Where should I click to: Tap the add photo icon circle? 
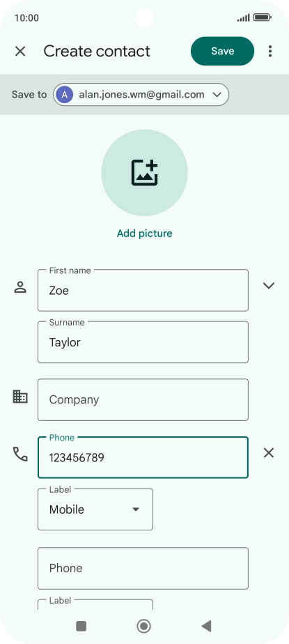[145, 173]
